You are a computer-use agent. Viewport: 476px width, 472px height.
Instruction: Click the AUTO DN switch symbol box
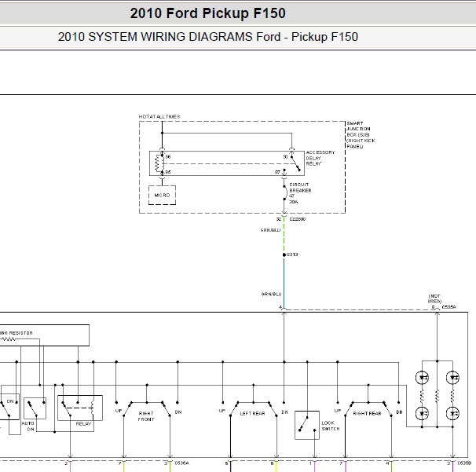click(x=35, y=408)
